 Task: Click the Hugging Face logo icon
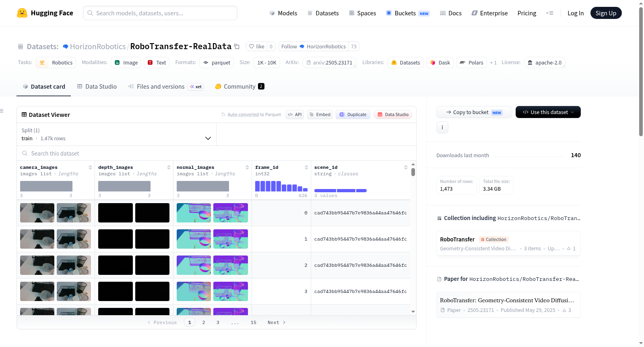coord(22,13)
